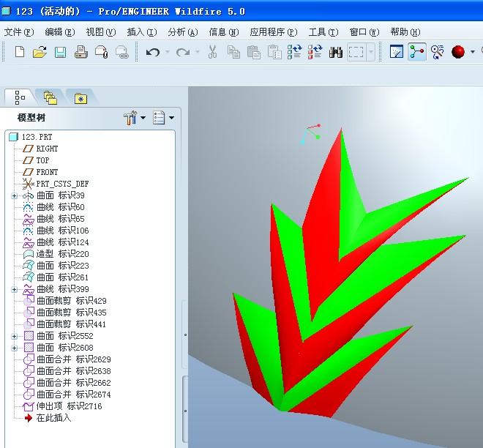
Task: Open the 信息(N) menu
Action: point(224,32)
